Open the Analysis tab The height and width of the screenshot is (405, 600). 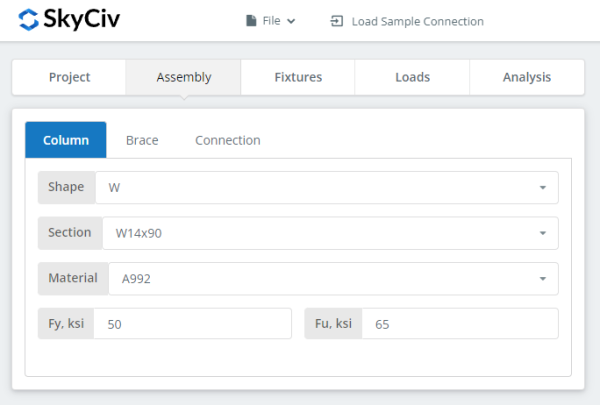click(527, 77)
